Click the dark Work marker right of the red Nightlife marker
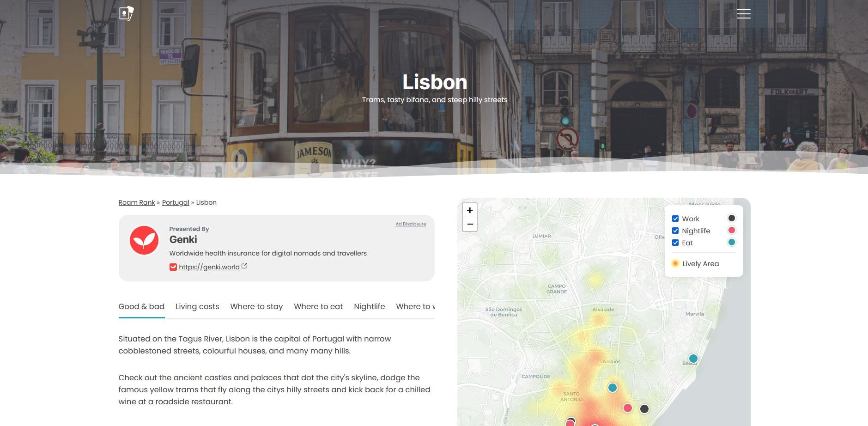 click(x=644, y=409)
